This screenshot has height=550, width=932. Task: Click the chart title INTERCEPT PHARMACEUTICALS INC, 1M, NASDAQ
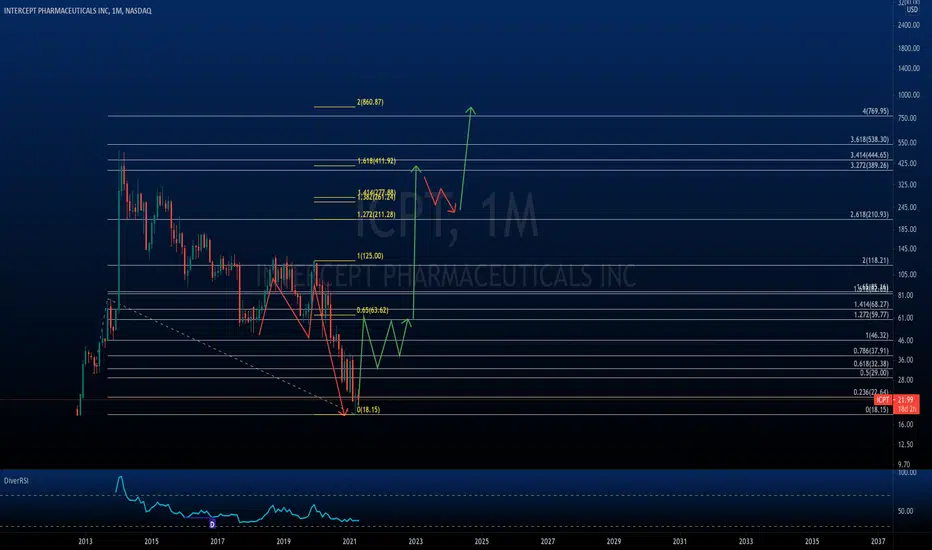click(x=77, y=11)
